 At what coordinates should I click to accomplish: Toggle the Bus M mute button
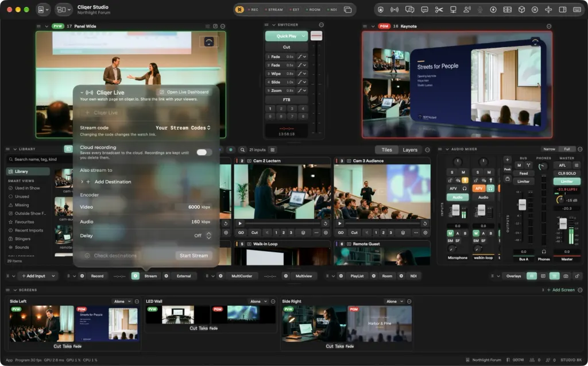pos(519,165)
